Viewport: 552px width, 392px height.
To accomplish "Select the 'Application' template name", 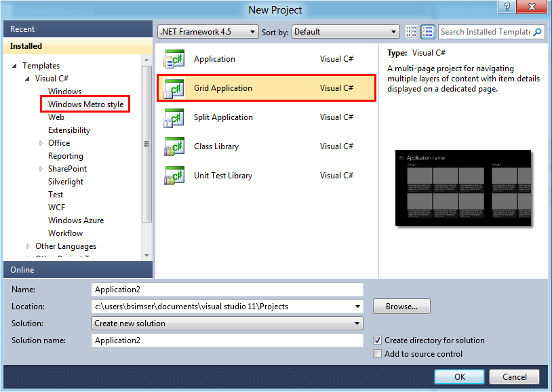I will (214, 59).
